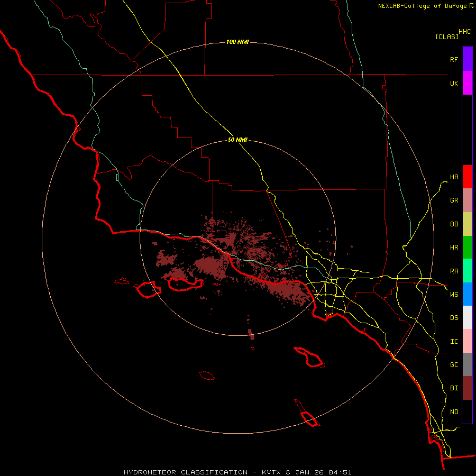Viewport: 476px width, 476px height.
Task: Click the WS blue legend swatch
Action: click(467, 294)
